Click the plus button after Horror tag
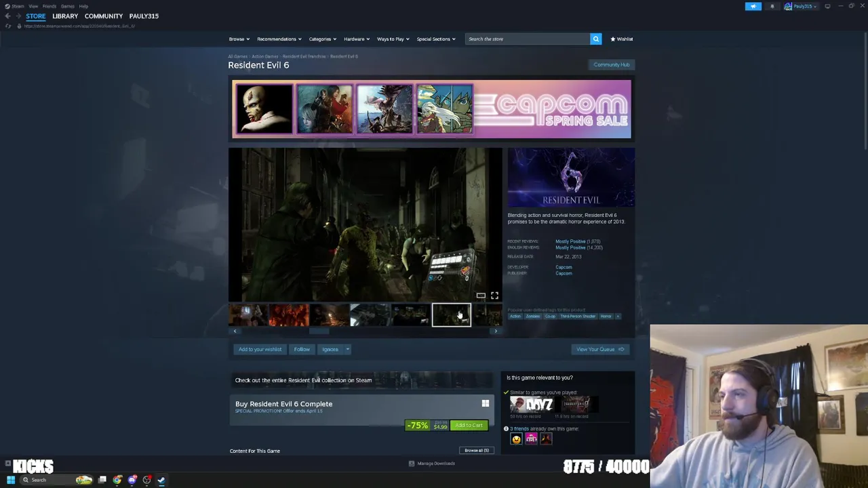 coord(618,316)
